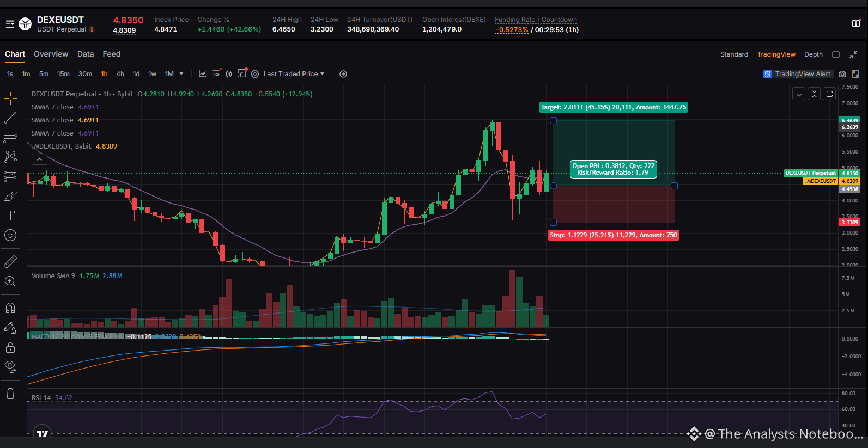Click the Volume SMA 9 indicator legend

coord(77,276)
